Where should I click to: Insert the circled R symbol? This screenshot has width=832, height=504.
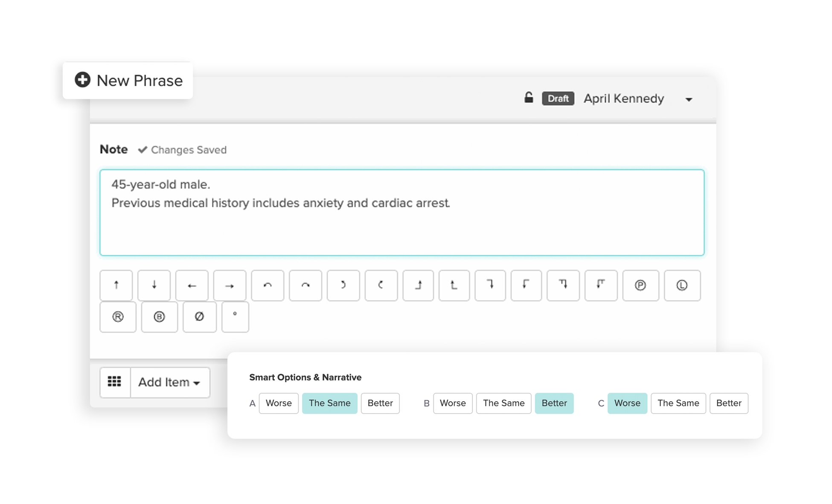[117, 316]
